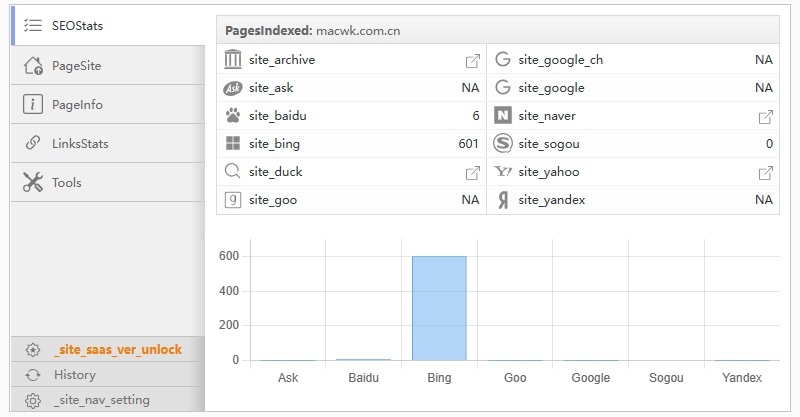This screenshot has width=800, height=417.
Task: Select the PageInfo tab
Action: tap(77, 105)
